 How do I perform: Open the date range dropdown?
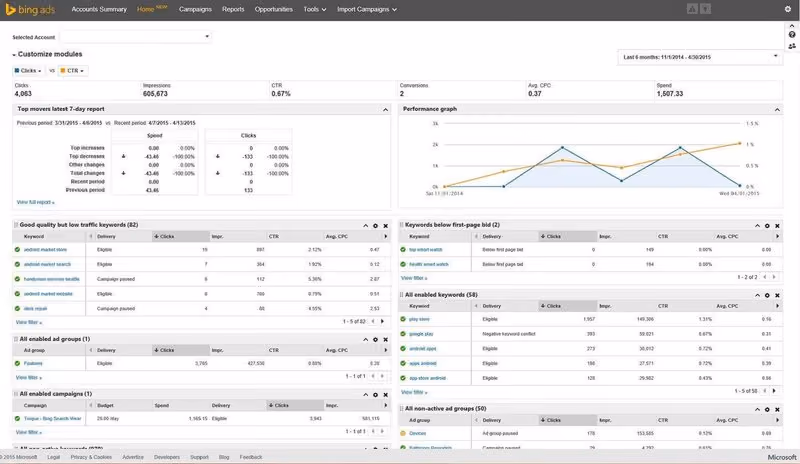(x=699, y=57)
